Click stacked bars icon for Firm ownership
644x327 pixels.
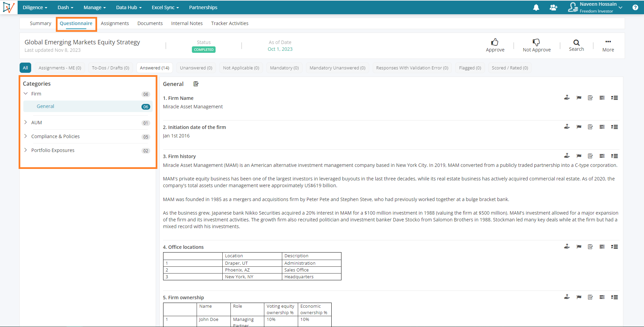coord(602,297)
